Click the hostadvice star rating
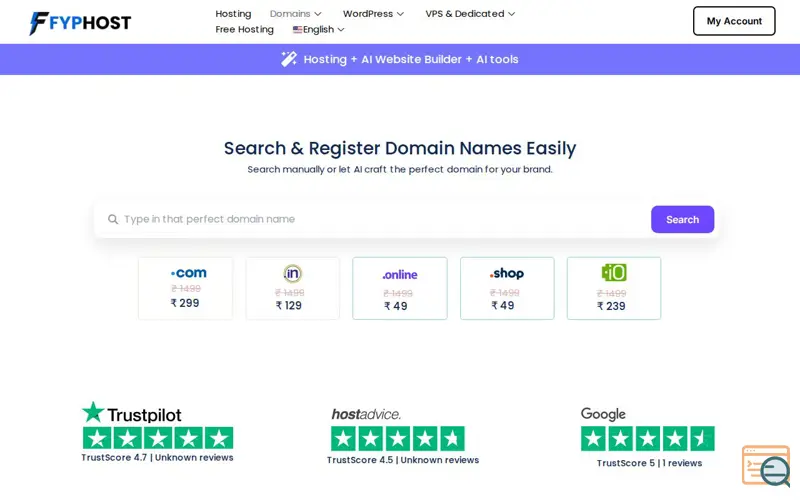Screen dimensions: 800x500 click(398, 439)
